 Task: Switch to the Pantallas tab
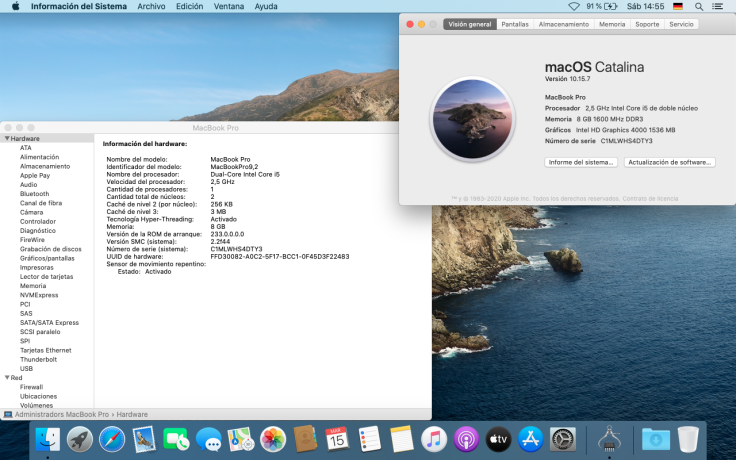coord(515,24)
